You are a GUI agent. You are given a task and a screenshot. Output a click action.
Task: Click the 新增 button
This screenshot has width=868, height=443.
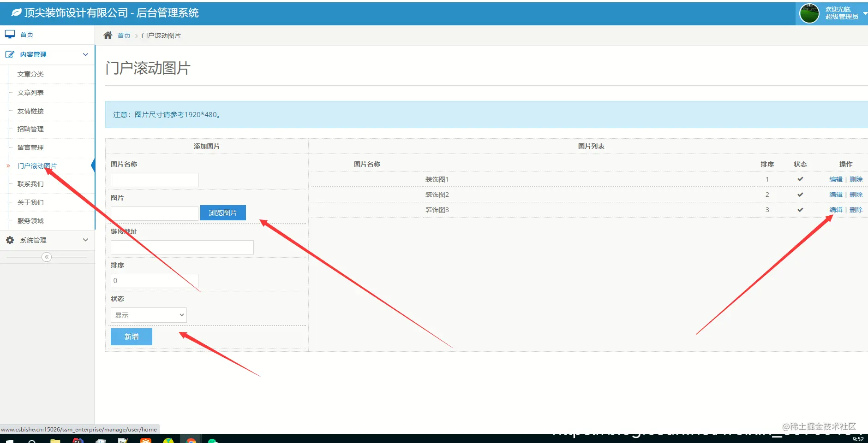point(132,337)
